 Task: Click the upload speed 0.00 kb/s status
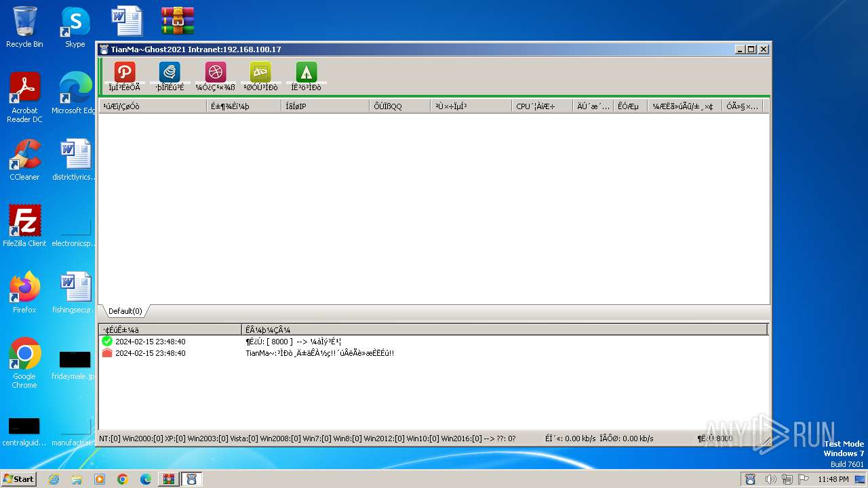point(570,439)
